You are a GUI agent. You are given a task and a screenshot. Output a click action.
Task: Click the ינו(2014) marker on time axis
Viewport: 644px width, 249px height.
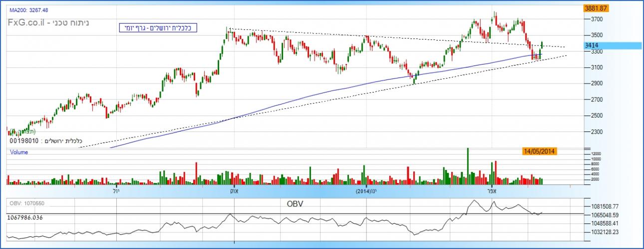(367, 191)
